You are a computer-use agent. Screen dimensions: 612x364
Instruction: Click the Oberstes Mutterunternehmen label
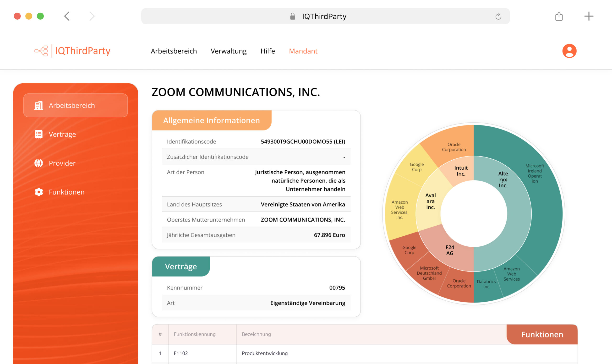point(206,220)
